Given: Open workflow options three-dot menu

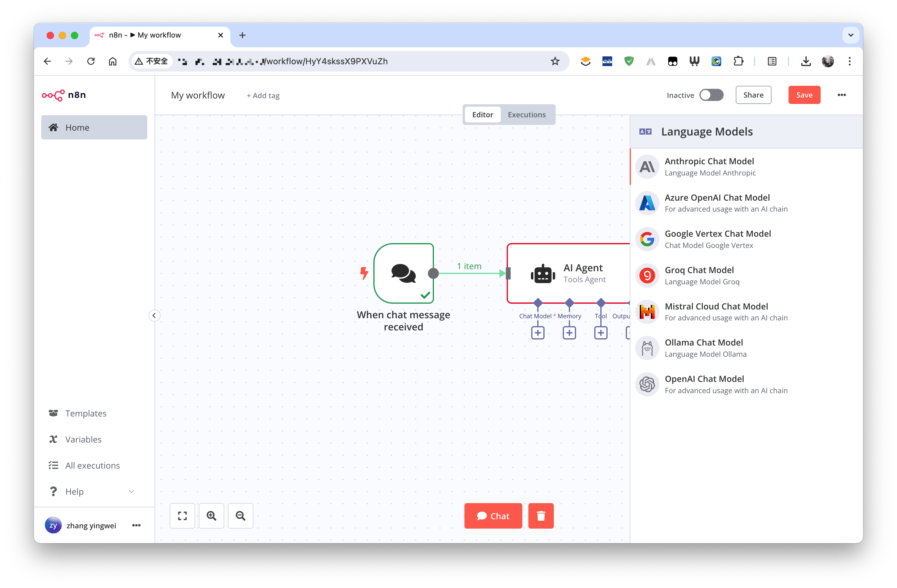Looking at the screenshot, I should pos(842,95).
